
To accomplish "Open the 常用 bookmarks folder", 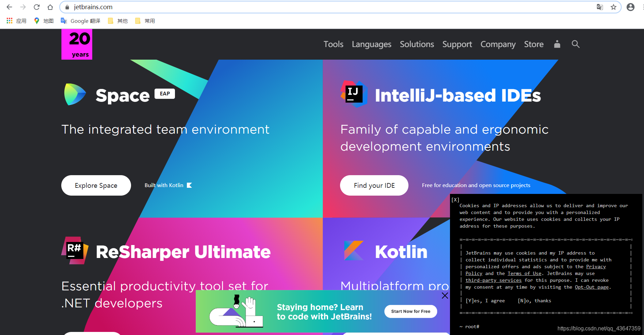I will (145, 21).
